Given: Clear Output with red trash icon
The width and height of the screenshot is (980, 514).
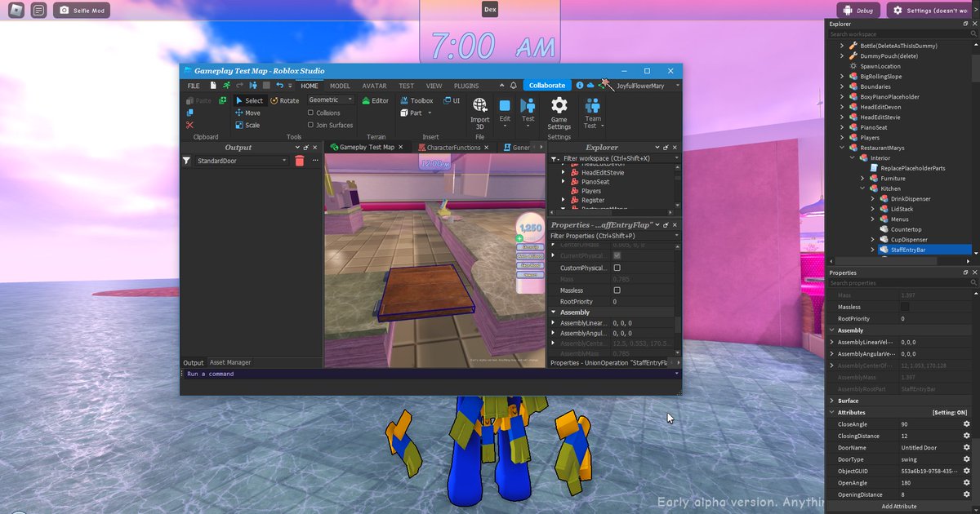Looking at the screenshot, I should pyautogui.click(x=300, y=162).
